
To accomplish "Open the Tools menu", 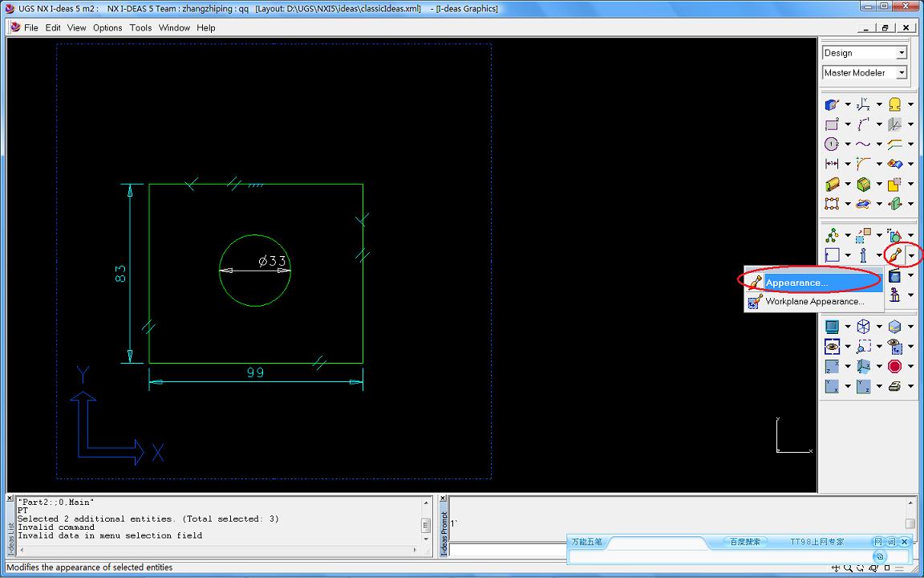I will pyautogui.click(x=140, y=28).
